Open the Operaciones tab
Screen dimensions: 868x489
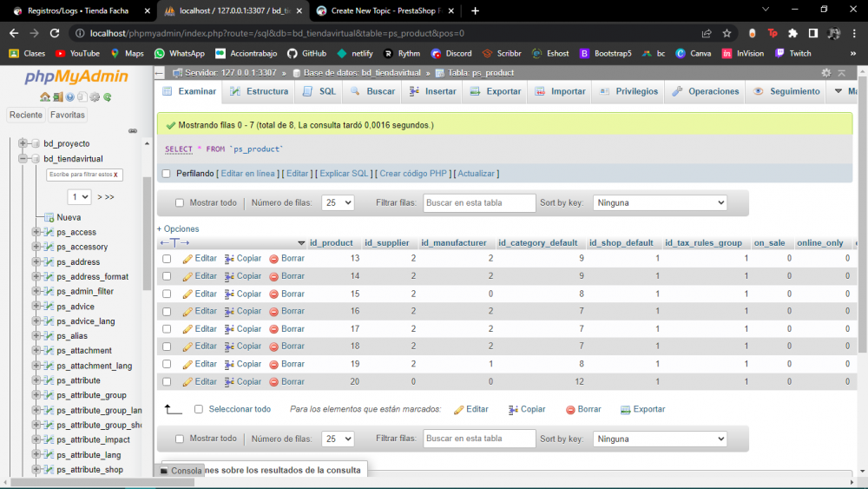[706, 91]
